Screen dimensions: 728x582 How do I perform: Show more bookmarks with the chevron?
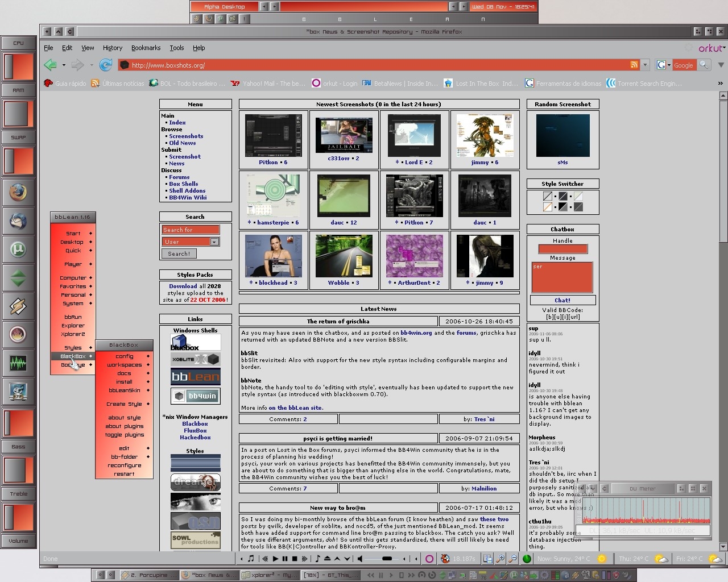coord(720,84)
